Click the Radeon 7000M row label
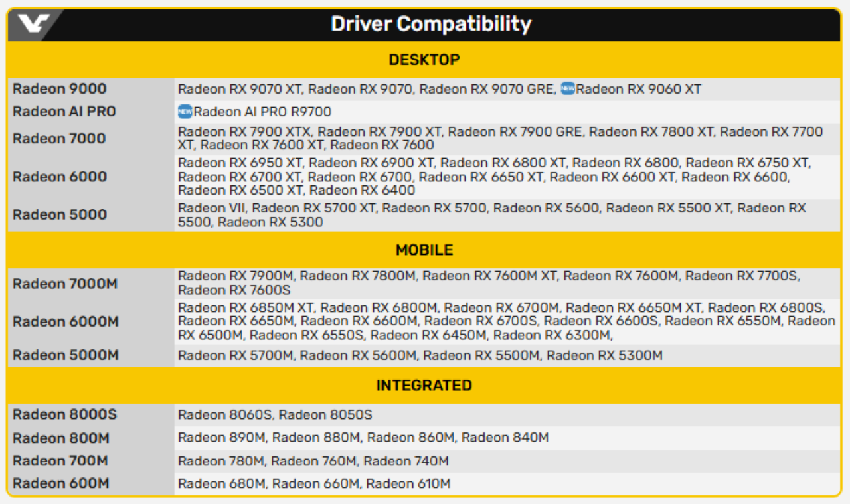Viewport: 850px width, 504px height. pos(65,284)
